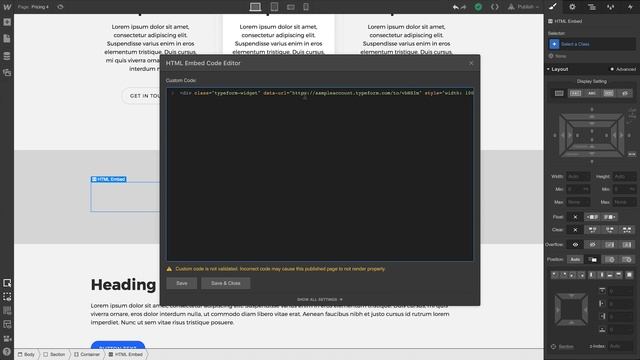This screenshot has width=640, height=360.
Task: Undo the last change
Action: click(456, 7)
